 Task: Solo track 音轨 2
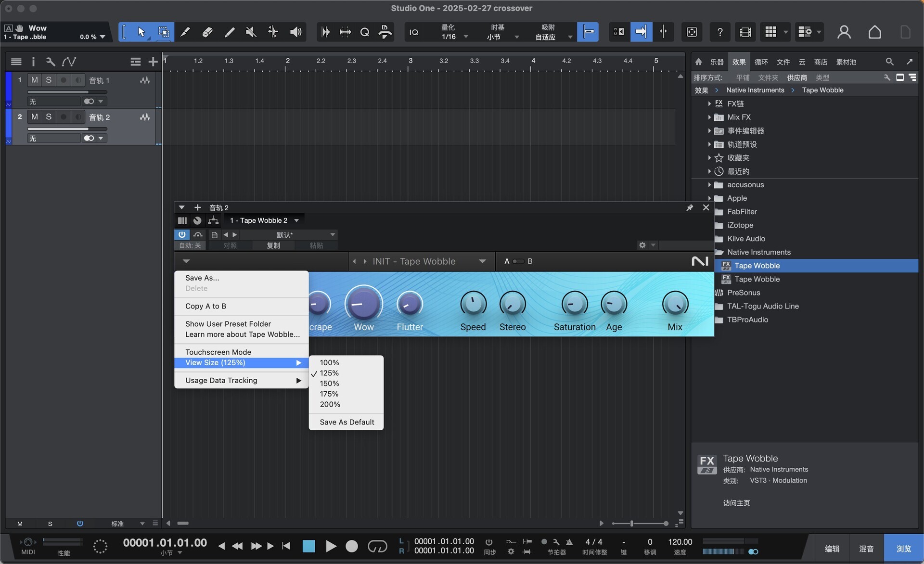[x=49, y=117]
